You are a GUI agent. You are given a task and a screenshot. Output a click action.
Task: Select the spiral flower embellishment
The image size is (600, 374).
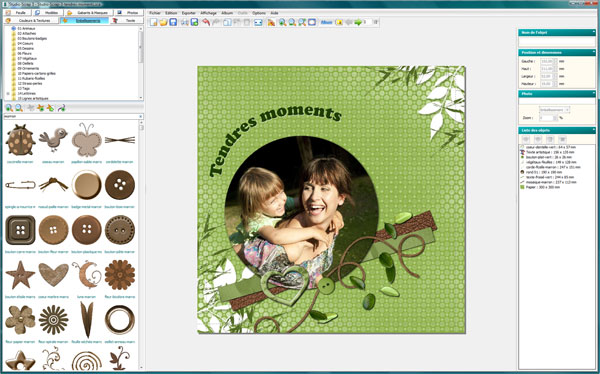point(53,320)
